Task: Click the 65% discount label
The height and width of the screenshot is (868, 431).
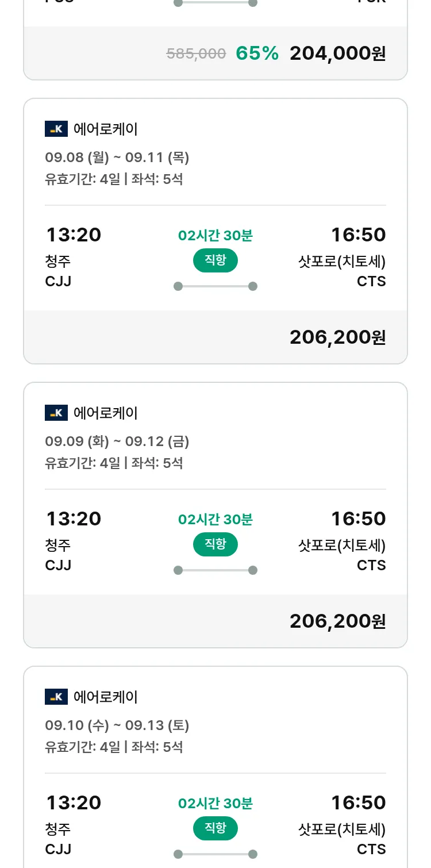Action: point(257,53)
